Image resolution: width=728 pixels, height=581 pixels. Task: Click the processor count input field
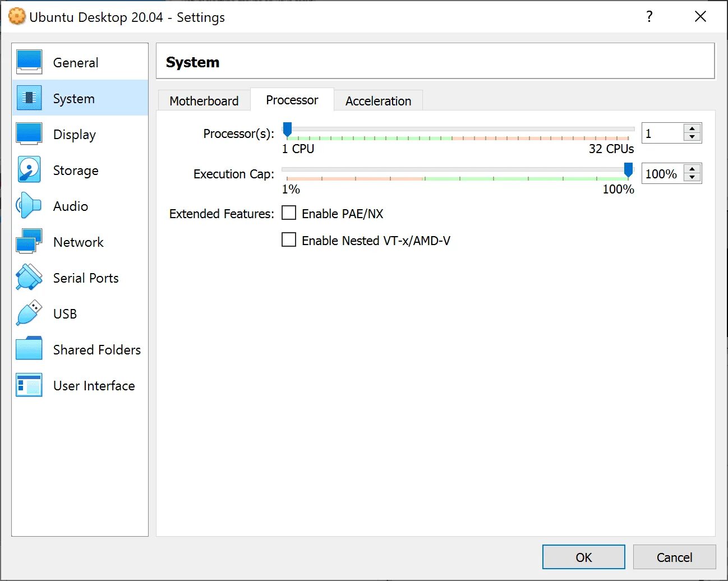click(663, 133)
